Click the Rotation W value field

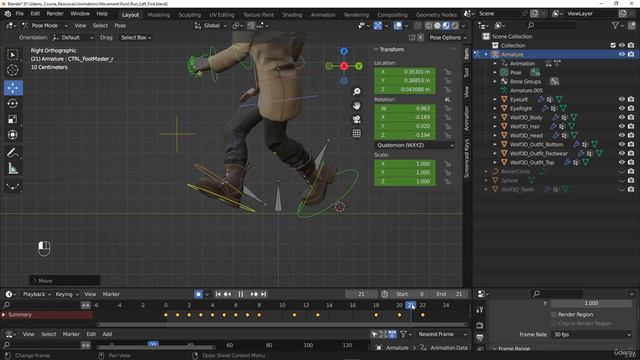click(x=405, y=109)
